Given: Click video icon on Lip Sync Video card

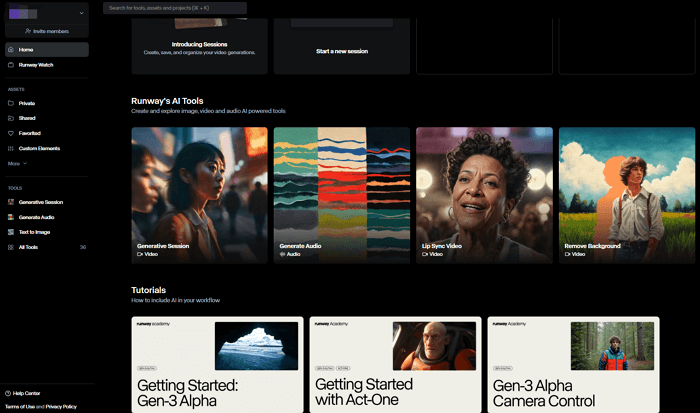Looking at the screenshot, I should click(425, 254).
